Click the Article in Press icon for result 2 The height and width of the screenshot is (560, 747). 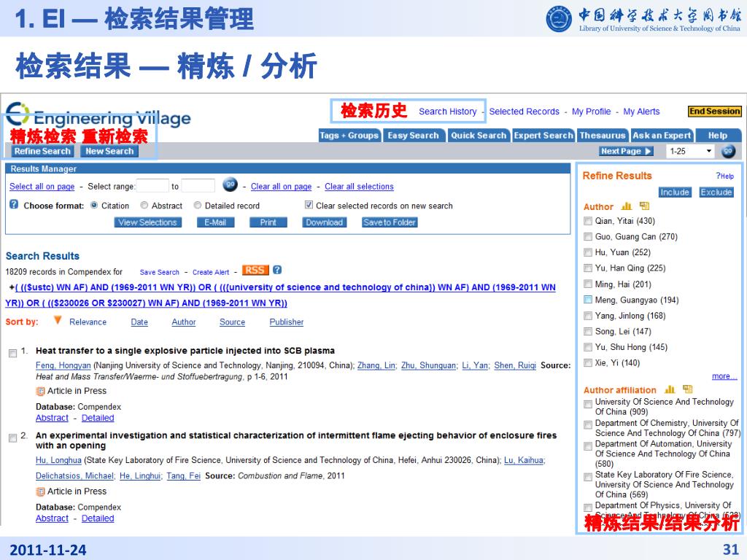41,492
